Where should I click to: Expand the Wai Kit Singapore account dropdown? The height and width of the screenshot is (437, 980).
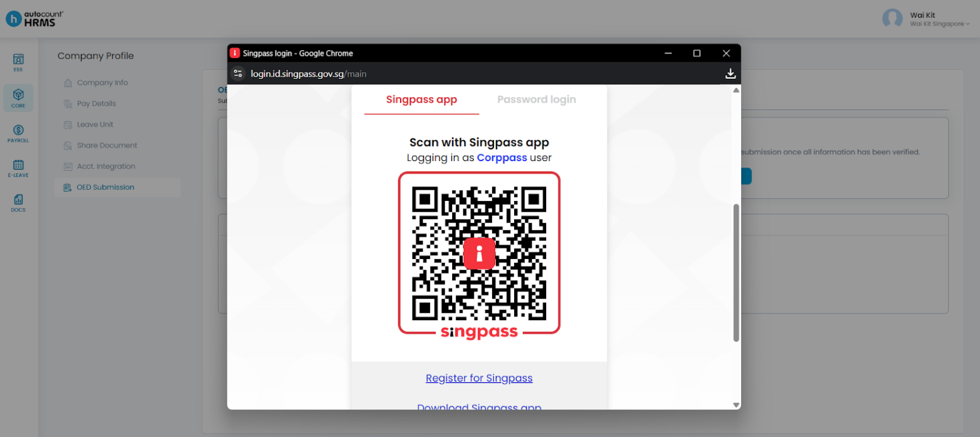pyautogui.click(x=940, y=24)
